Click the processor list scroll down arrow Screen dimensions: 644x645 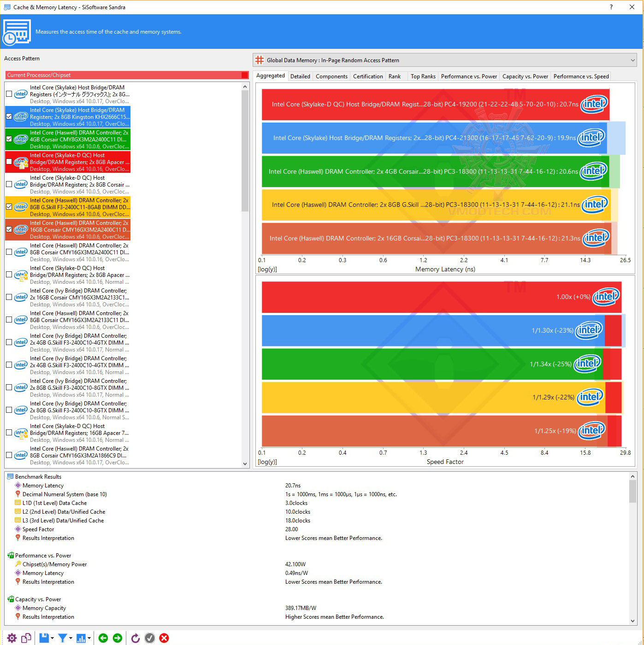pyautogui.click(x=245, y=464)
